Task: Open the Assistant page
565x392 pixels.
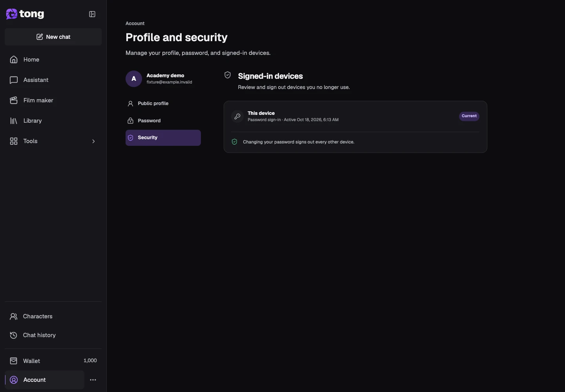Action: pyautogui.click(x=53, y=80)
